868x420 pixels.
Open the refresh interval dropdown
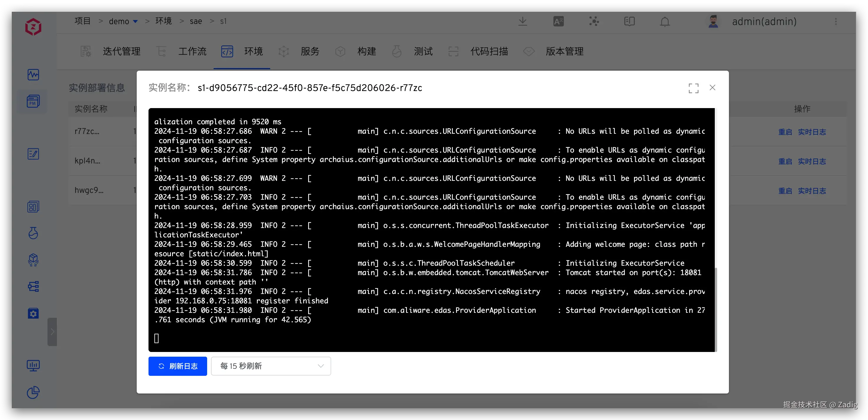(270, 366)
